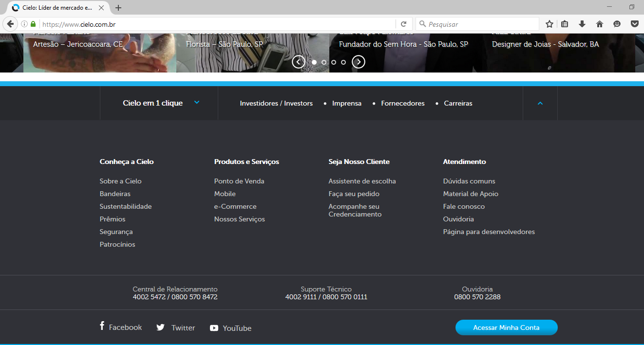Open the Nossos Serviços link
Image resolution: width=644 pixels, height=345 pixels.
240,219
